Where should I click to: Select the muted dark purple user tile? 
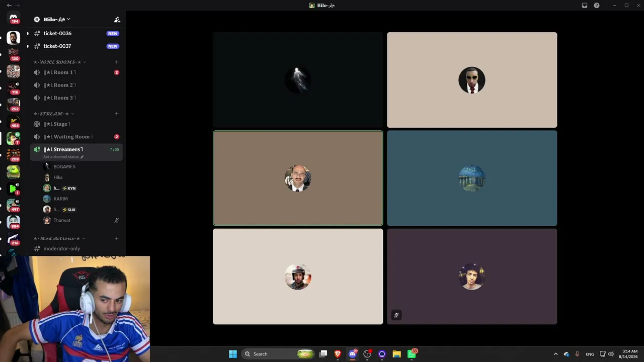472,277
